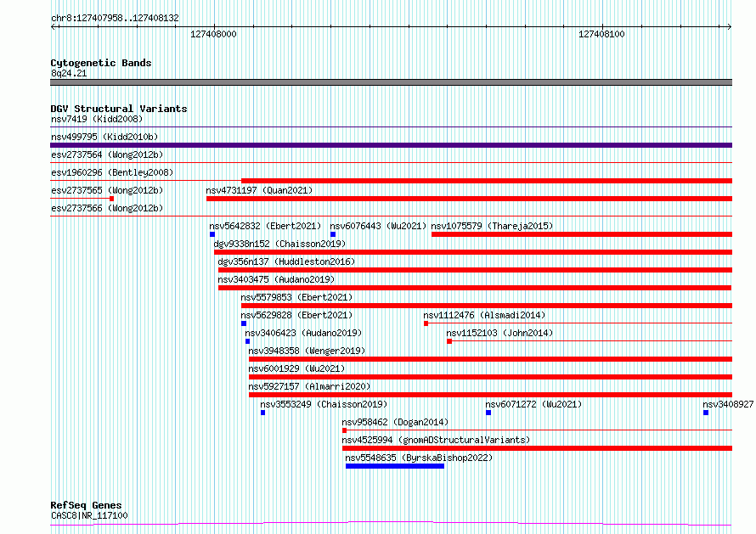
Task: Click the nsv5548635 (ByrskaBishop2022) blue bar
Action: coord(395,466)
